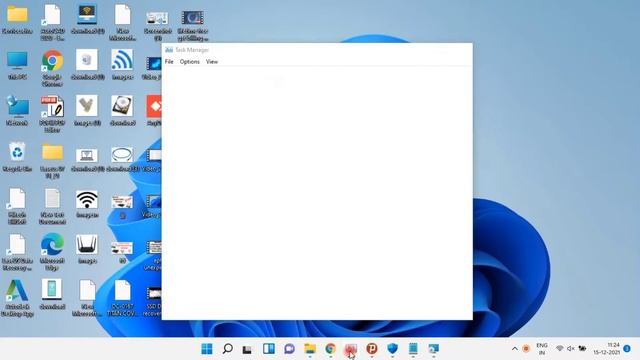Select the laptop image file on desktop

(87, 159)
